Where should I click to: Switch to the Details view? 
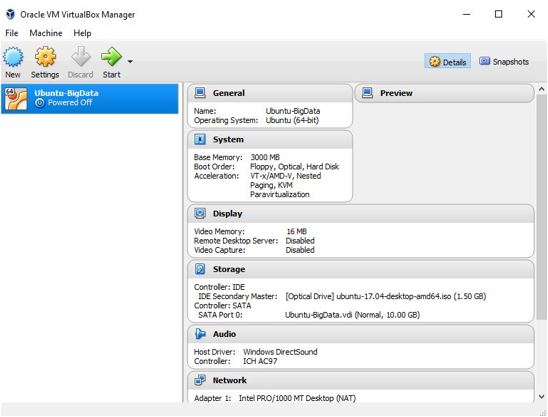click(448, 62)
